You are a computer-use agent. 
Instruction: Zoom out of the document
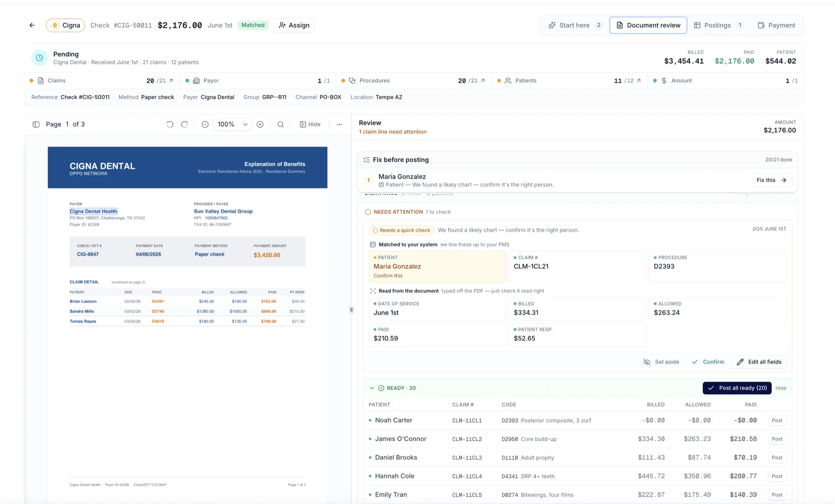click(205, 124)
